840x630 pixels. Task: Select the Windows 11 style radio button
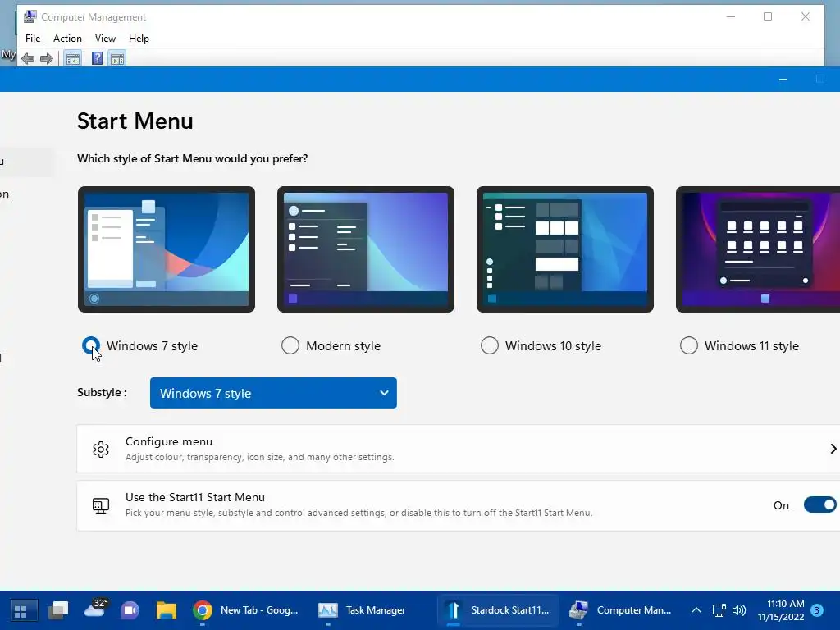[689, 345]
